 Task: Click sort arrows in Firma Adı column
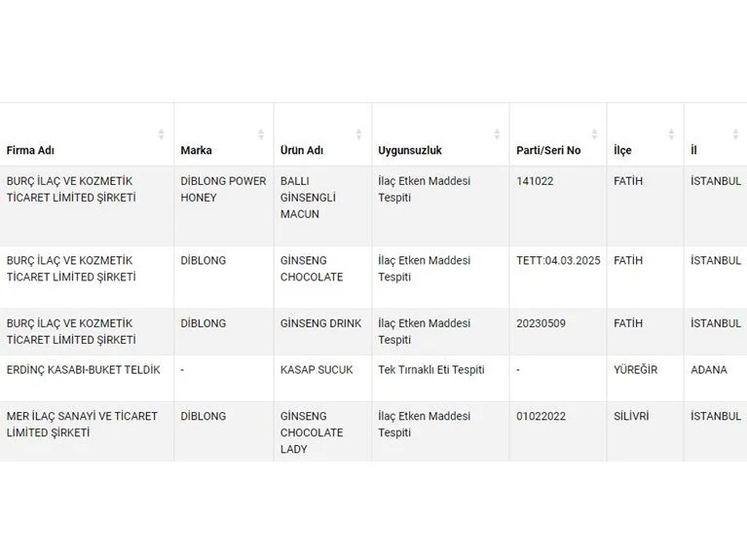tap(161, 134)
